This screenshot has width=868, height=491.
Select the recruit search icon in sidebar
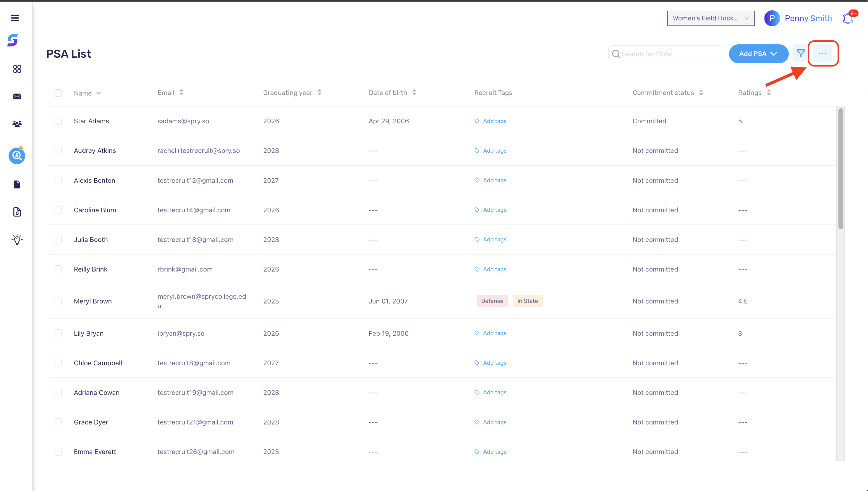point(17,156)
